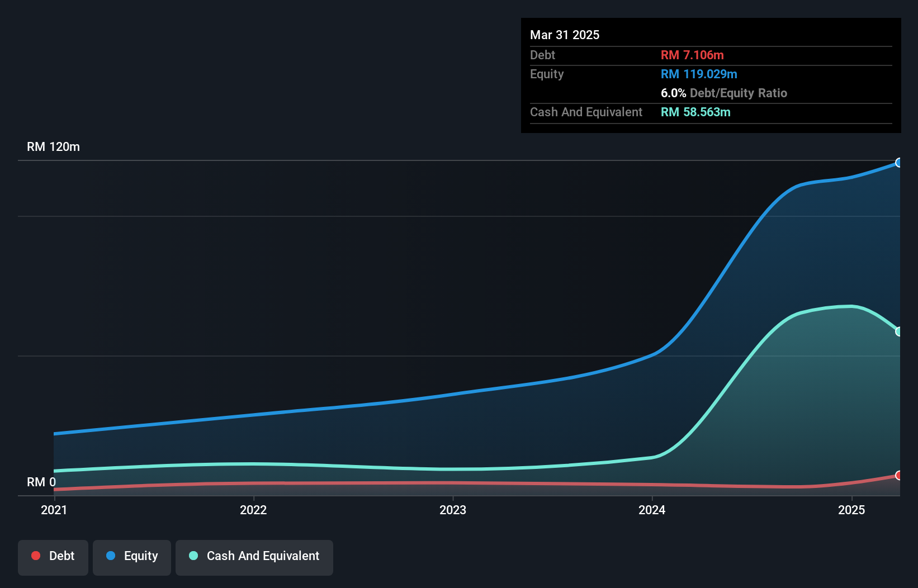The height and width of the screenshot is (588, 918).
Task: Select the Debt endpoint marker at chart edge
Action: pyautogui.click(x=899, y=476)
